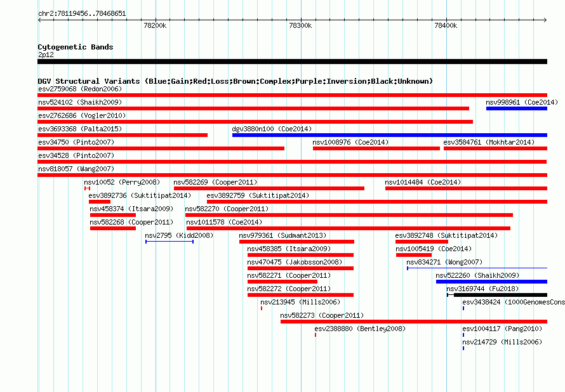This screenshot has width=565, height=392.
Task: Click nsv522260 (Shaikh2009) label
Action: click(x=478, y=275)
